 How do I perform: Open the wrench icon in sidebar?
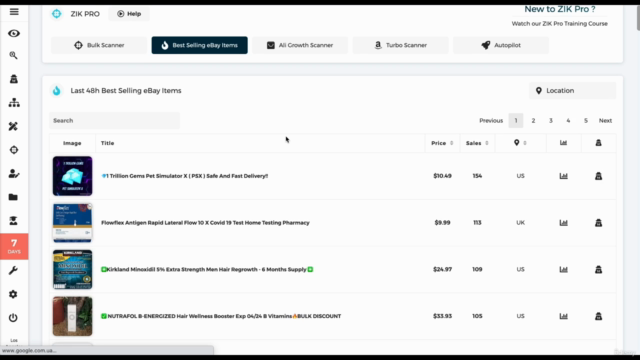13,271
